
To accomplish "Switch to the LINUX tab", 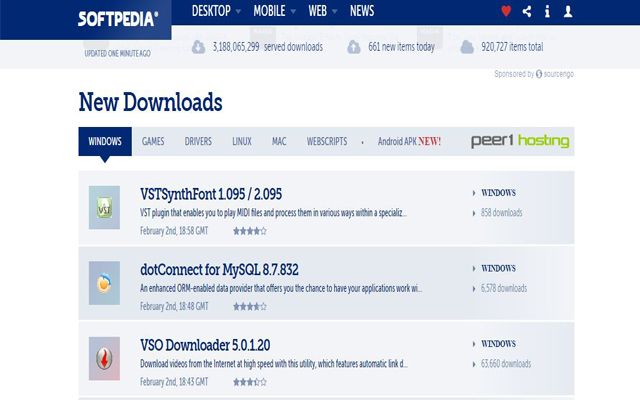I will coord(242,141).
